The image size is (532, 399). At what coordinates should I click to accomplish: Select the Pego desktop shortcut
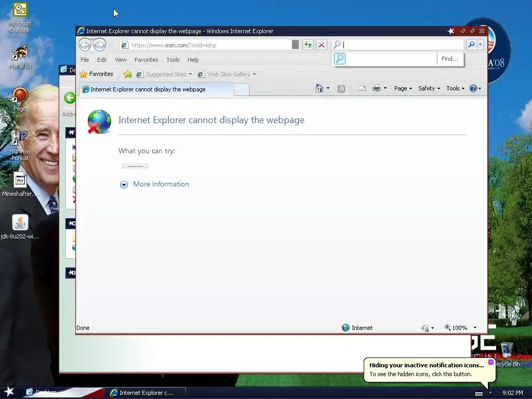point(20,99)
